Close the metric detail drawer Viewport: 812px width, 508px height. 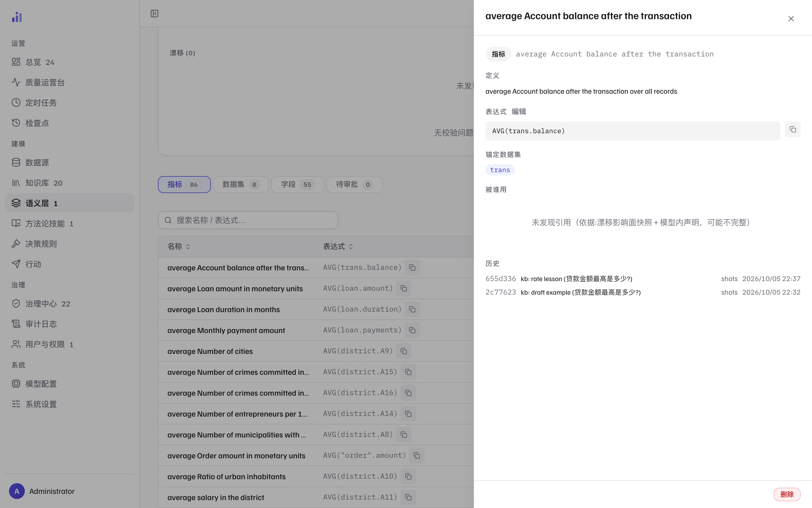click(x=791, y=19)
